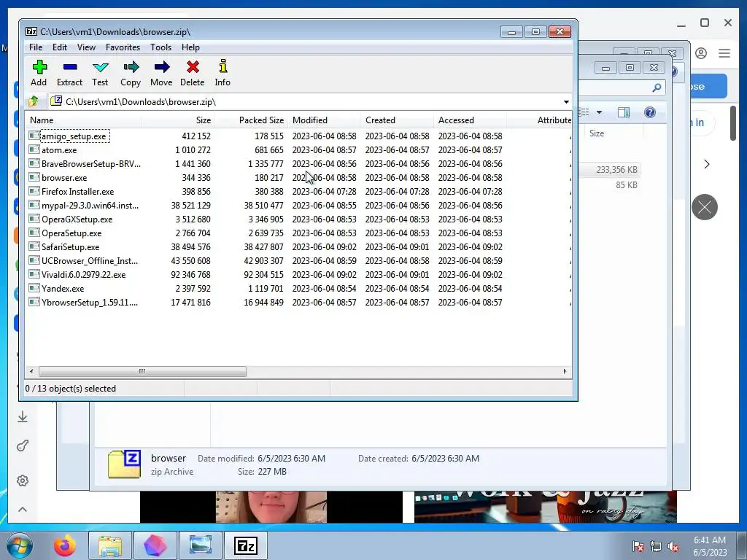Sort by the Created column header

pyautogui.click(x=398, y=120)
